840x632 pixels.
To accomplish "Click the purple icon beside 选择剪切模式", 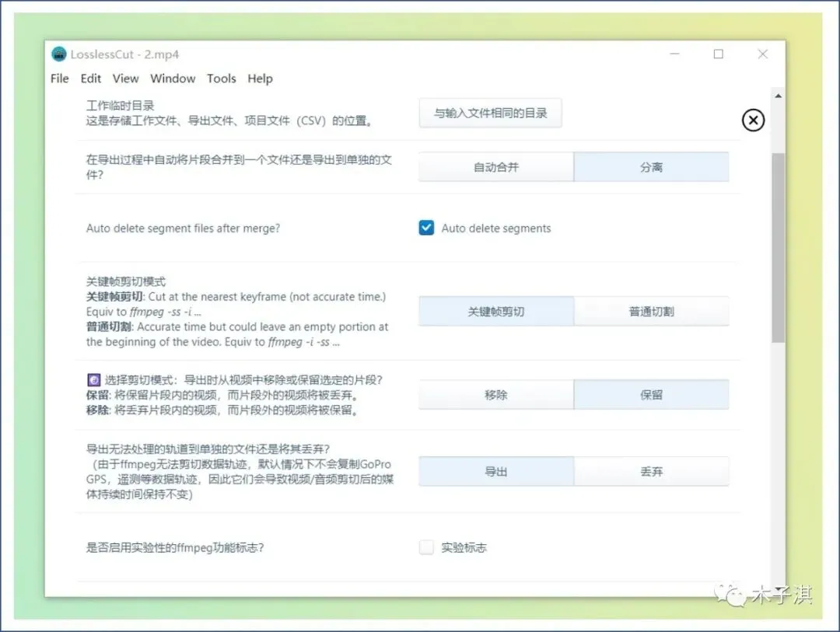I will click(x=94, y=379).
